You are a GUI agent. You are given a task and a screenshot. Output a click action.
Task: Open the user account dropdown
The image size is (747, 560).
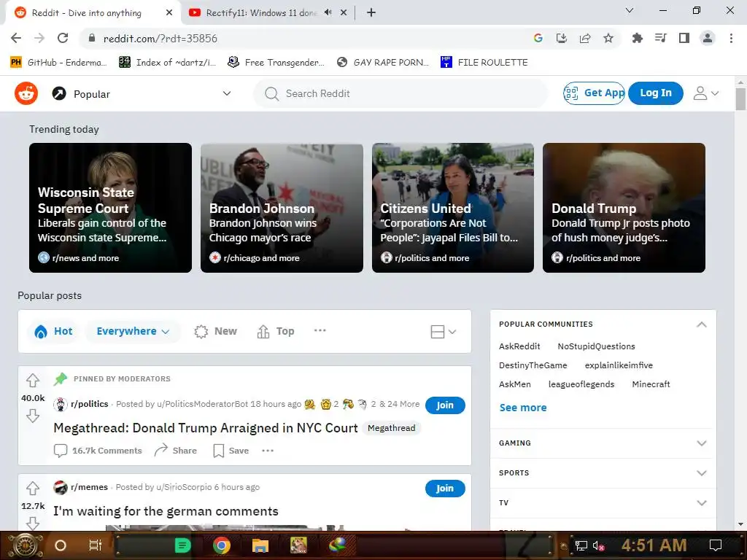click(706, 93)
